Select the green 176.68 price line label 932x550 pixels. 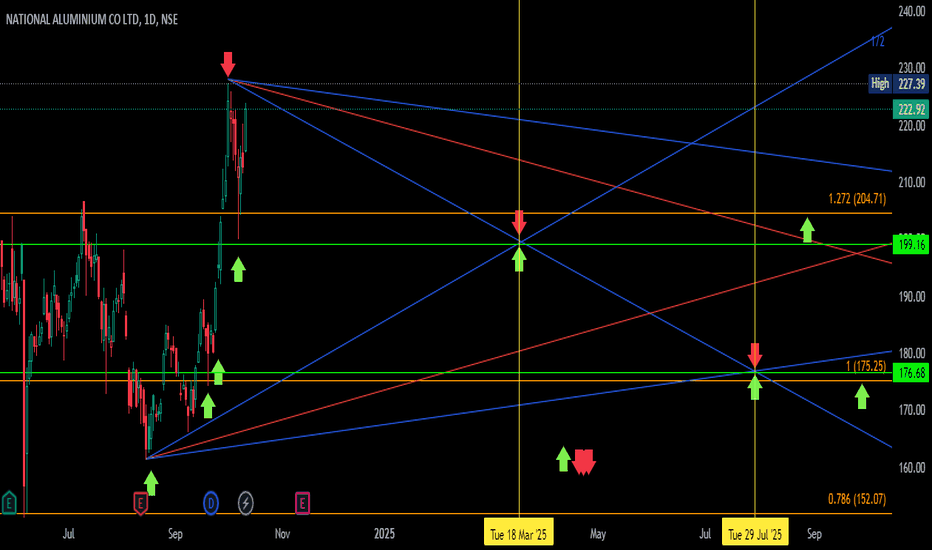[x=911, y=373]
